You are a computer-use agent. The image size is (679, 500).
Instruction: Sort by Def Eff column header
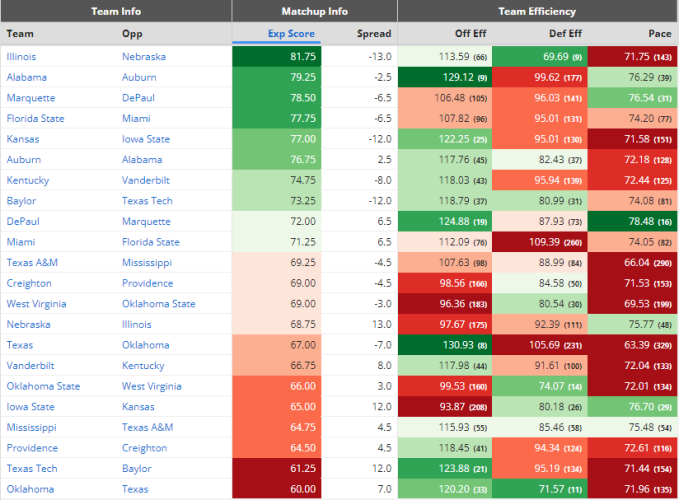click(565, 33)
